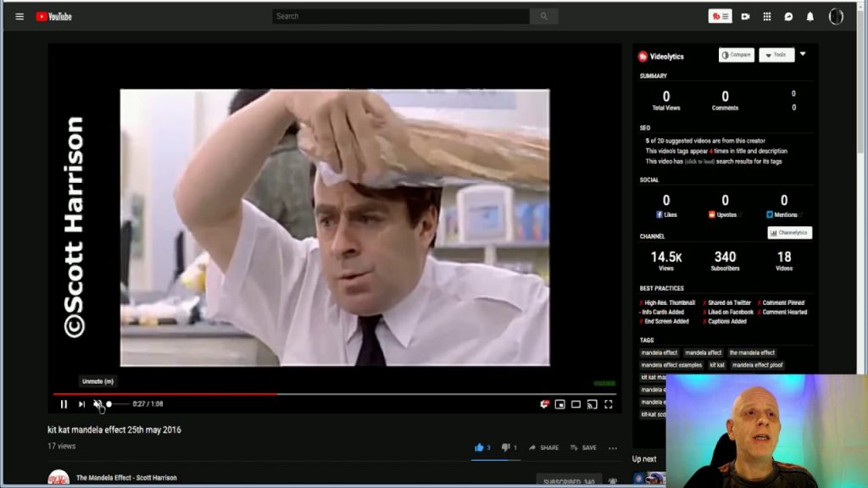Viewport: 868px width, 488px height.
Task: Click 'Captions Added' best practice item
Action: (724, 321)
